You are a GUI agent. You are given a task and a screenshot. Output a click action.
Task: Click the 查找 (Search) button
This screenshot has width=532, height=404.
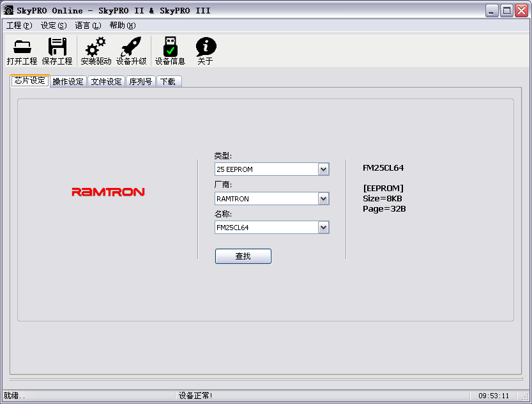pos(243,256)
